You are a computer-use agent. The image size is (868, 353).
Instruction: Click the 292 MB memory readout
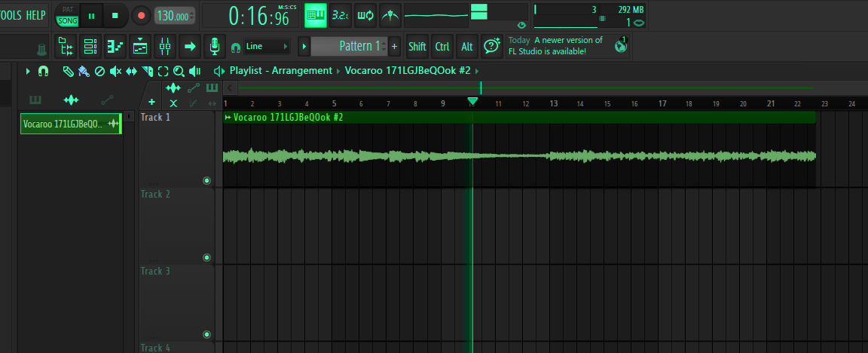(x=631, y=9)
